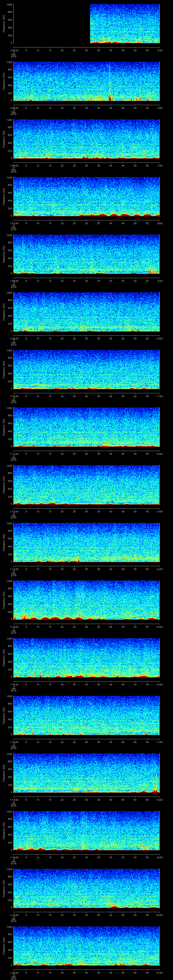Screen dimensions: 173x980
Task: Click the 1:04:00 start time label
Action: click(x=14, y=50)
